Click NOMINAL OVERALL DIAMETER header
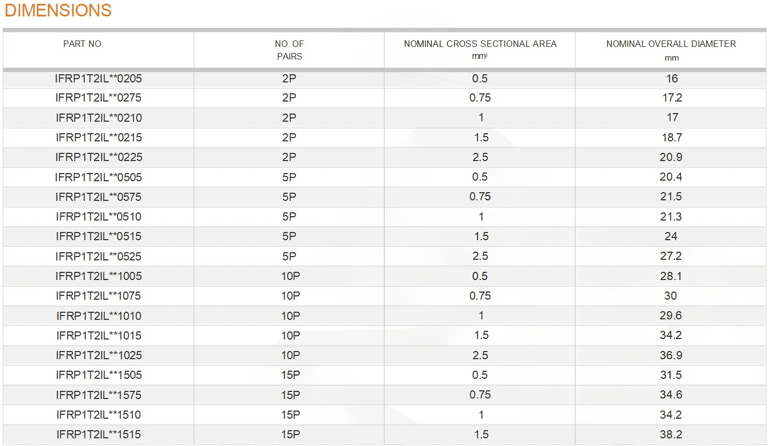 (x=671, y=50)
